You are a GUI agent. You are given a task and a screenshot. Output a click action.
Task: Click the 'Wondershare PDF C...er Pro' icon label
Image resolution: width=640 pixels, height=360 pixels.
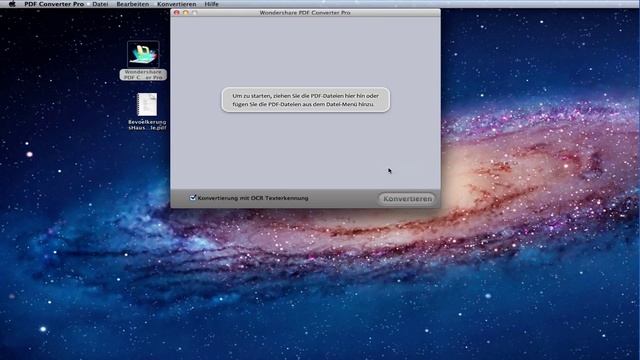tap(143, 74)
